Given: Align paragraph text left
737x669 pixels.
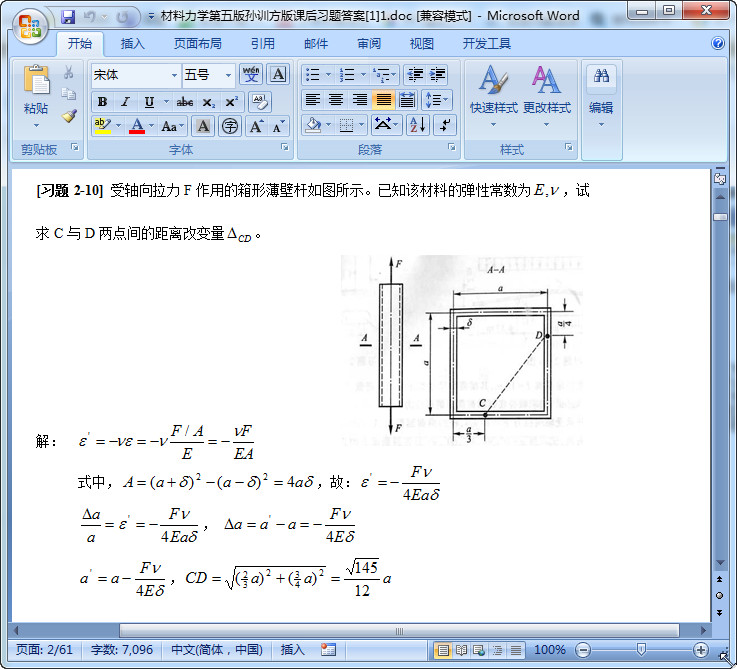Looking at the screenshot, I should (313, 100).
